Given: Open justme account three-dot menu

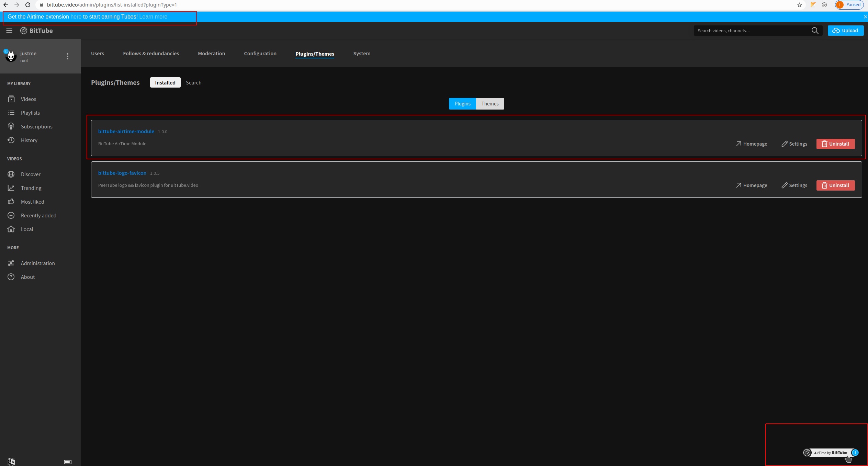Looking at the screenshot, I should (68, 56).
